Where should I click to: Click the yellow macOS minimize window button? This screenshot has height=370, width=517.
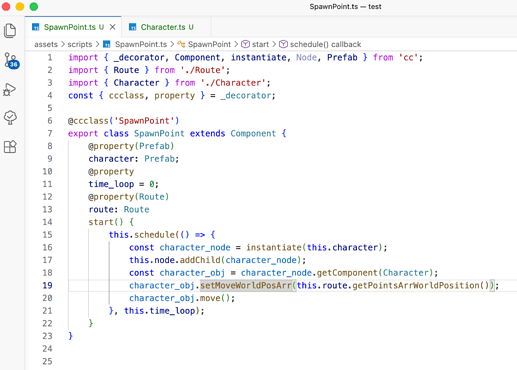[x=20, y=7]
